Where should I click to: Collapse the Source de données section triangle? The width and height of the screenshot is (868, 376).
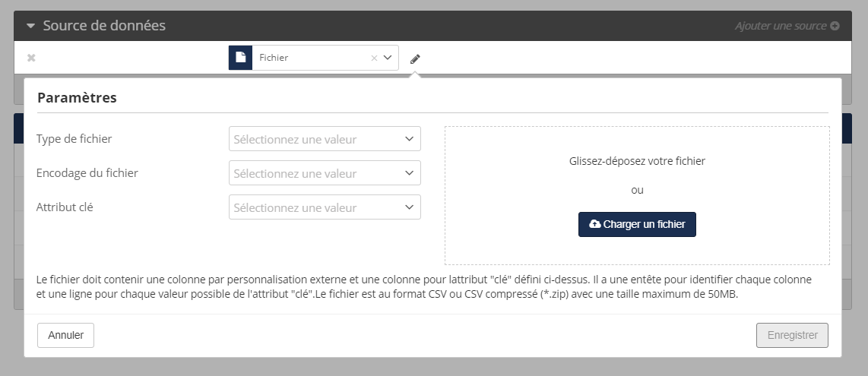click(x=31, y=26)
